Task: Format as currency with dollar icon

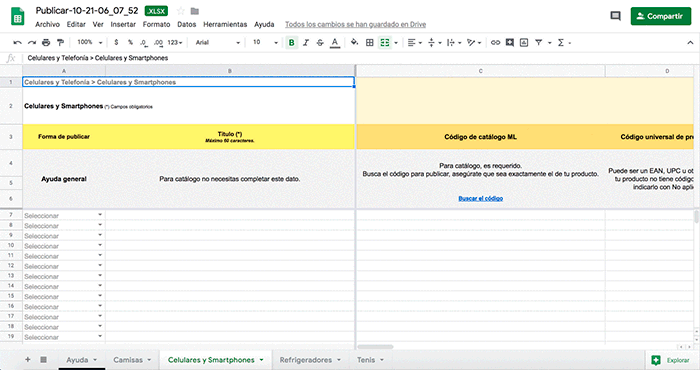Action: (116, 42)
